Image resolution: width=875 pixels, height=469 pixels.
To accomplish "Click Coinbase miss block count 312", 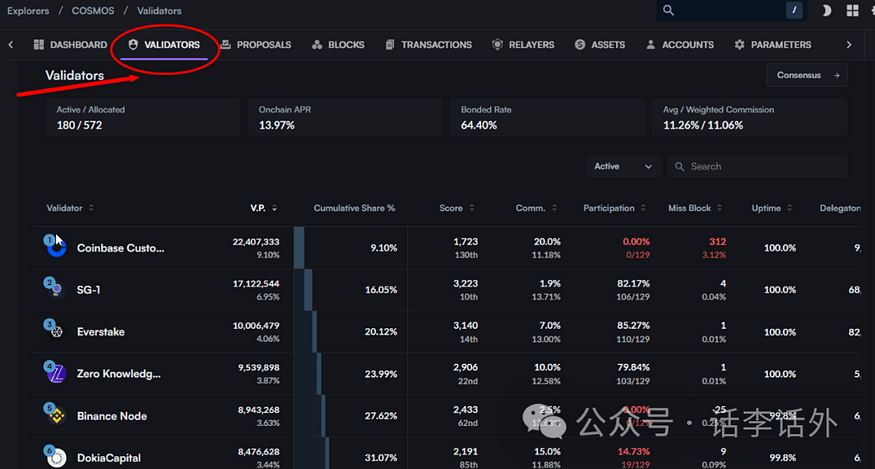I will (718, 242).
